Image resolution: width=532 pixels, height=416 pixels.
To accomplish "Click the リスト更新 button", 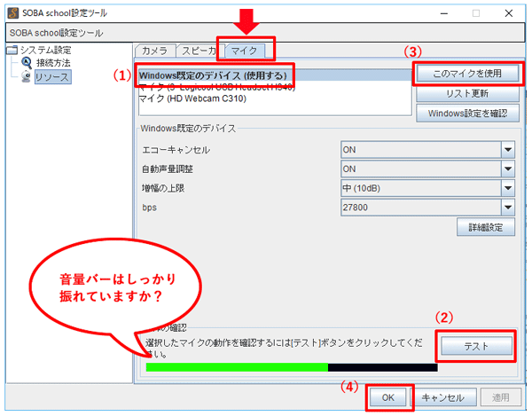I will pyautogui.click(x=467, y=93).
